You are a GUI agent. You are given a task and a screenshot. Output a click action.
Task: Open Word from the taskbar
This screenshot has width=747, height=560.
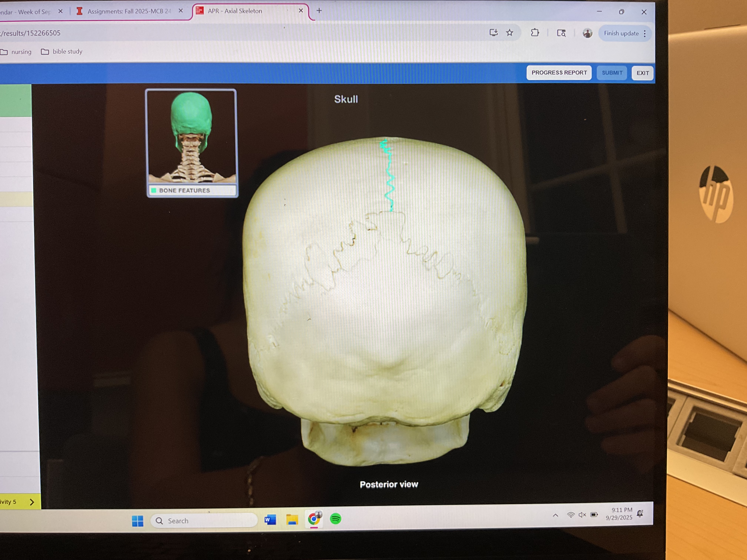(x=270, y=520)
